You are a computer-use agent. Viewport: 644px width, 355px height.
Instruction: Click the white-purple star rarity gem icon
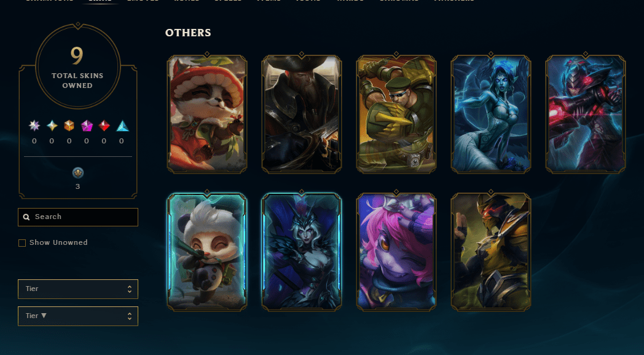click(x=34, y=126)
